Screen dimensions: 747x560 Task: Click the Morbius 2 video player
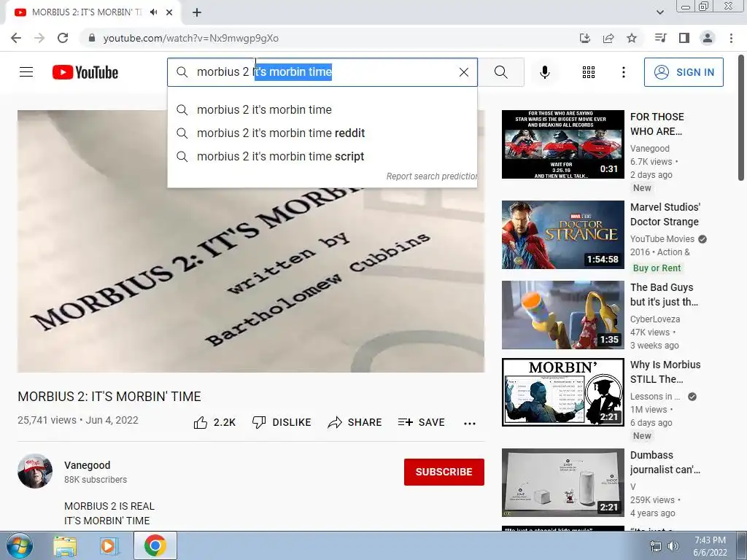(251, 241)
